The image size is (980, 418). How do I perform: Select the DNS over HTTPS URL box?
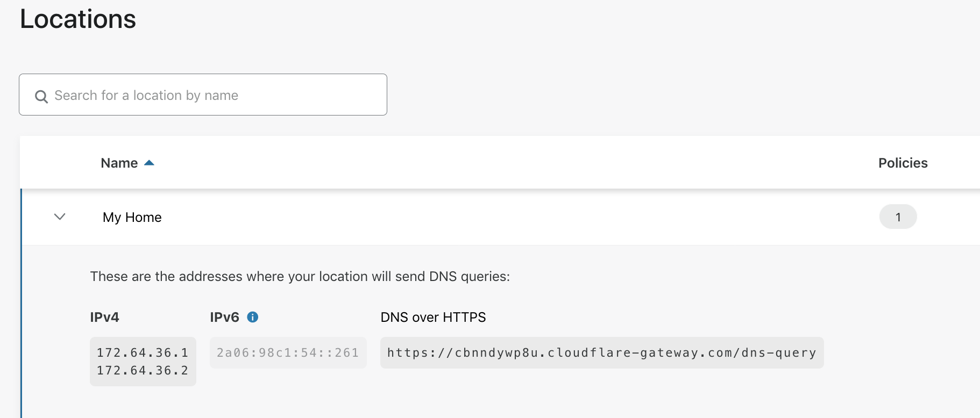click(602, 352)
